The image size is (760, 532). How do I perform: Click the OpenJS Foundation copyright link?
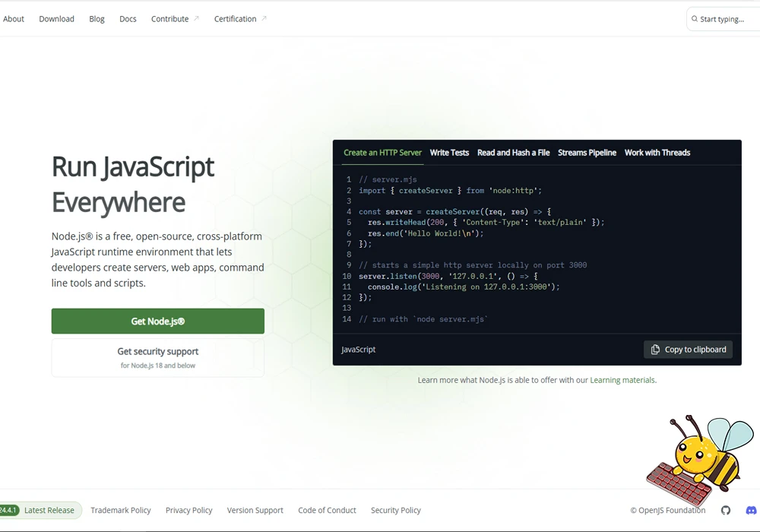pyautogui.click(x=668, y=510)
